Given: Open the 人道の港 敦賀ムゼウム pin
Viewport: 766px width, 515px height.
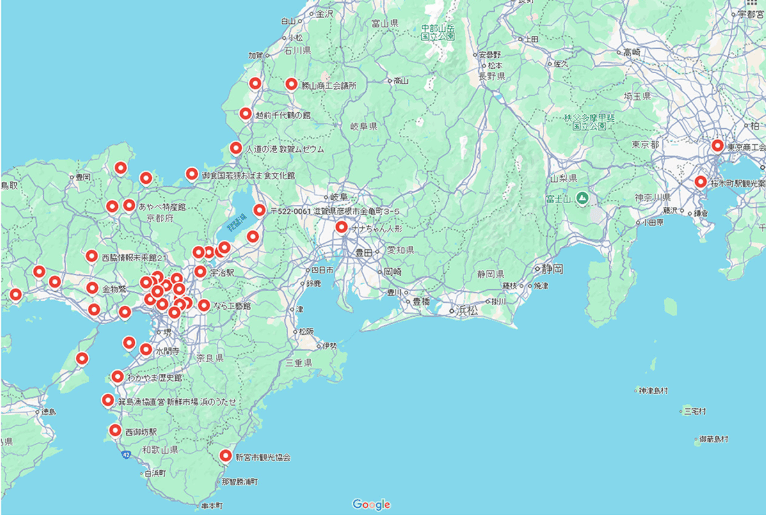Looking at the screenshot, I should [x=236, y=148].
